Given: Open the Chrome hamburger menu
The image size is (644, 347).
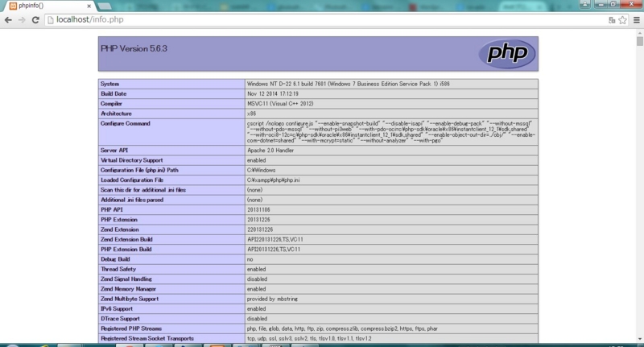Looking at the screenshot, I should [x=637, y=19].
